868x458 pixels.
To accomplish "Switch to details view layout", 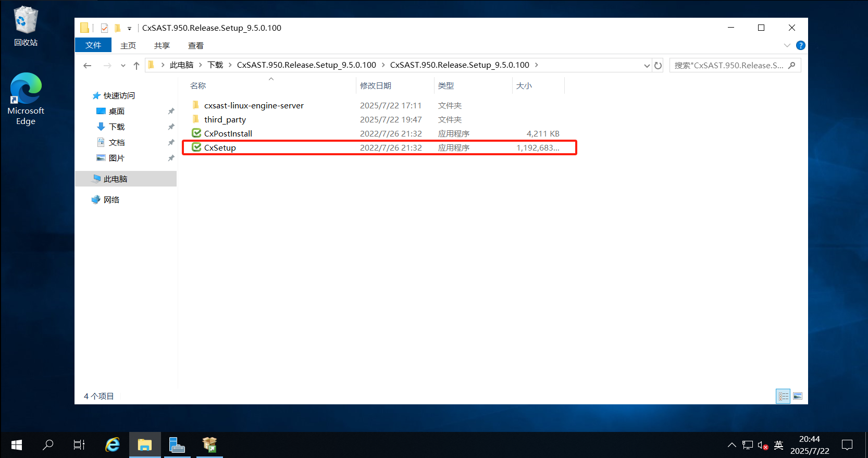I will pyautogui.click(x=783, y=397).
